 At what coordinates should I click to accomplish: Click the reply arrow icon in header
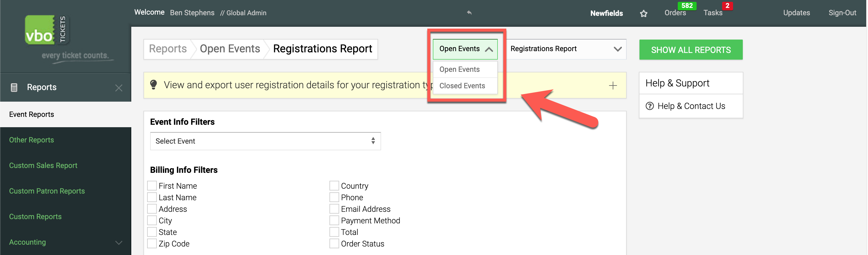[469, 12]
